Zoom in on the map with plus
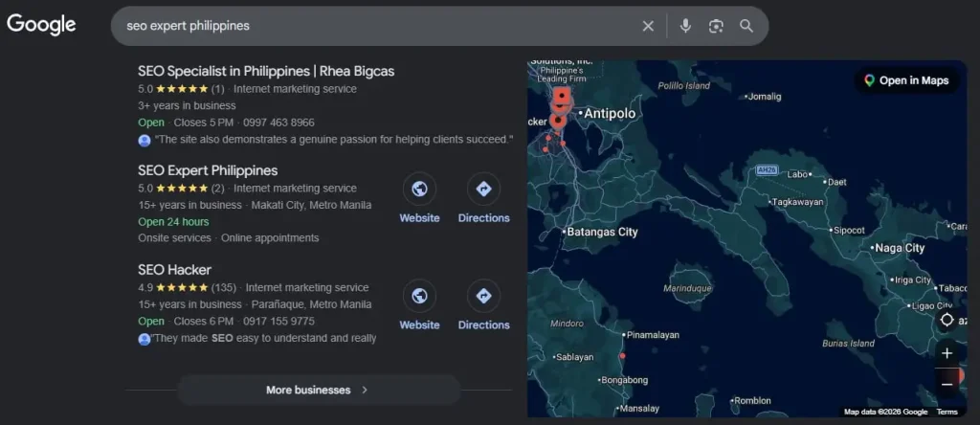The height and width of the screenshot is (425, 980). pos(947,353)
